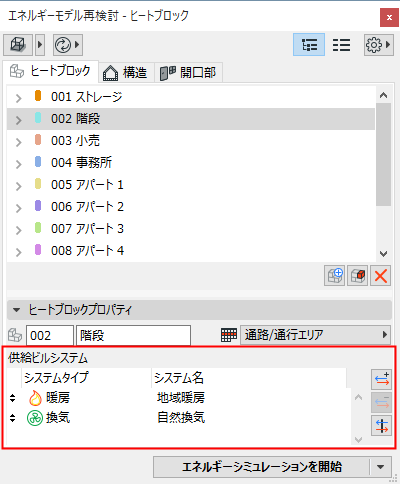Click the update zones refresh icon
Screen dimensions: 400x484
(63, 44)
